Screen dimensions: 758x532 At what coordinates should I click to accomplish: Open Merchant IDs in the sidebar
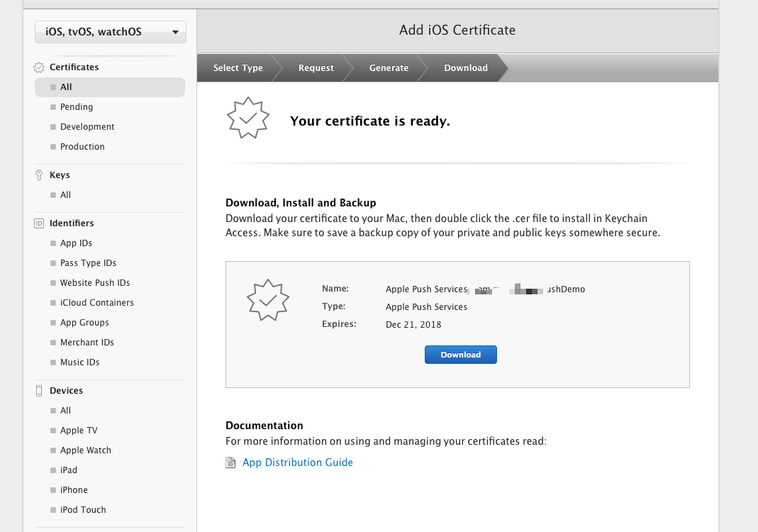(87, 343)
